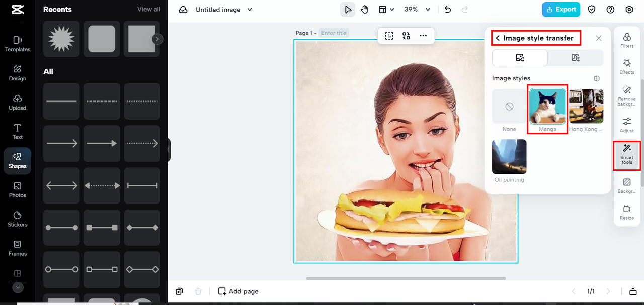This screenshot has height=305, width=644.
Task: Open the Photos sidebar panel
Action: (18, 189)
